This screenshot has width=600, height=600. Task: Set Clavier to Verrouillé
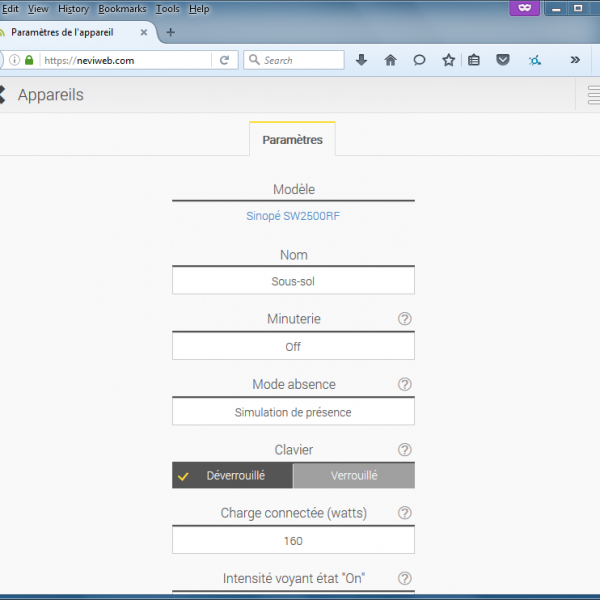tap(354, 476)
